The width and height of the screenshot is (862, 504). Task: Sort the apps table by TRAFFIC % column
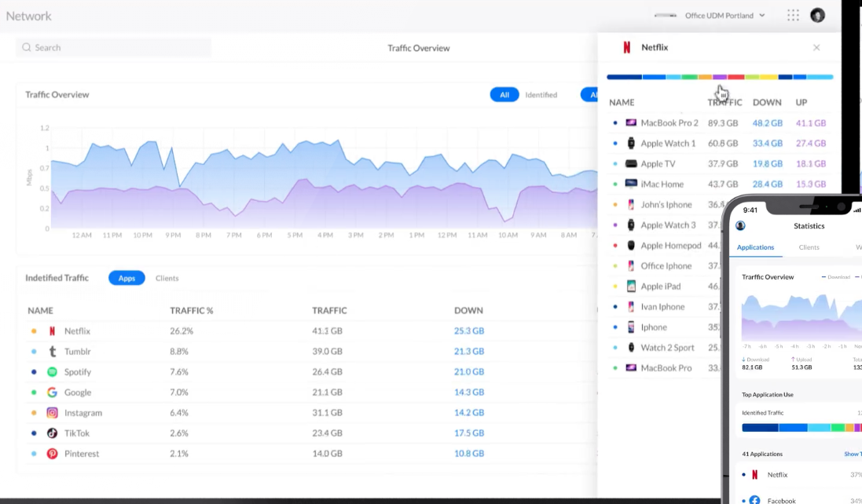pyautogui.click(x=191, y=311)
